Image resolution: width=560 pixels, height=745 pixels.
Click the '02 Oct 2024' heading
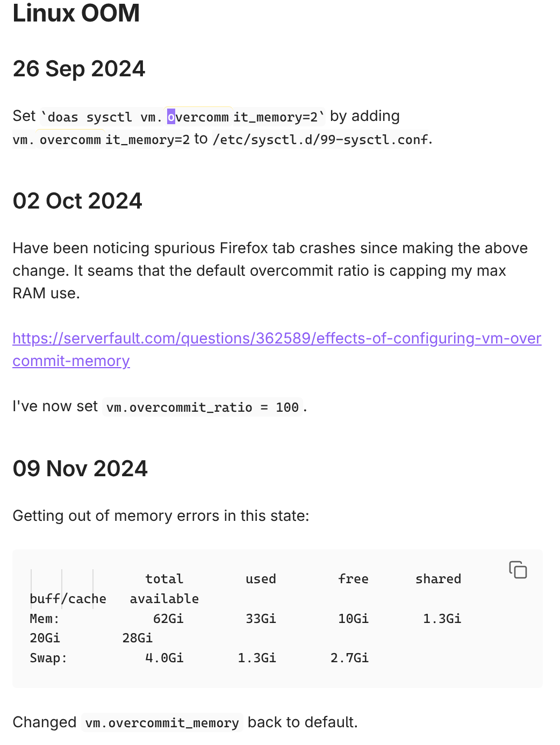pos(77,201)
